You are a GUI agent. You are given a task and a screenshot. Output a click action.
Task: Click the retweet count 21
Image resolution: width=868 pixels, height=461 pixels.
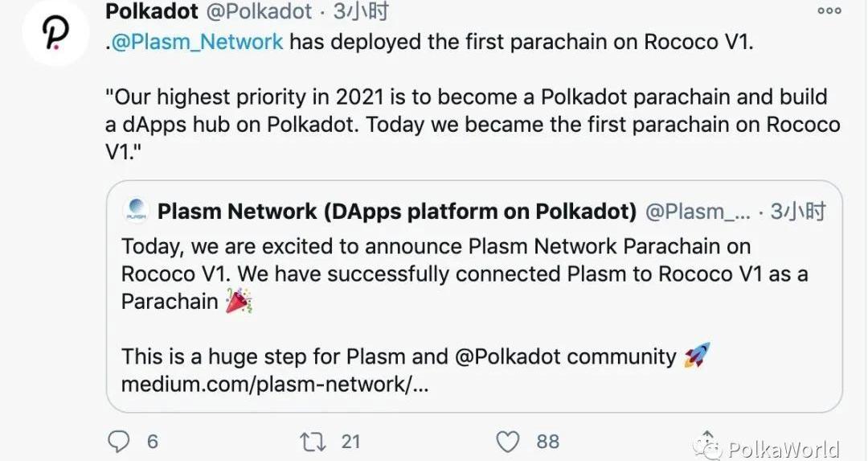pyautogui.click(x=350, y=442)
